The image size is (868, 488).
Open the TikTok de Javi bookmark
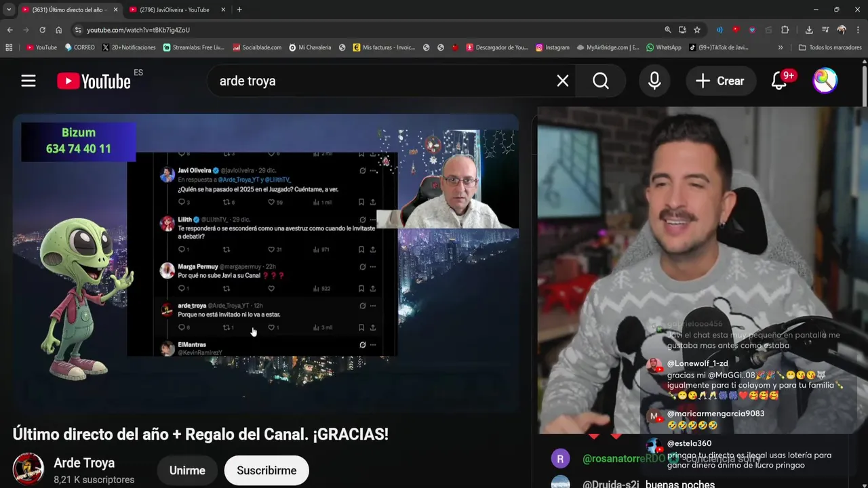pos(719,47)
